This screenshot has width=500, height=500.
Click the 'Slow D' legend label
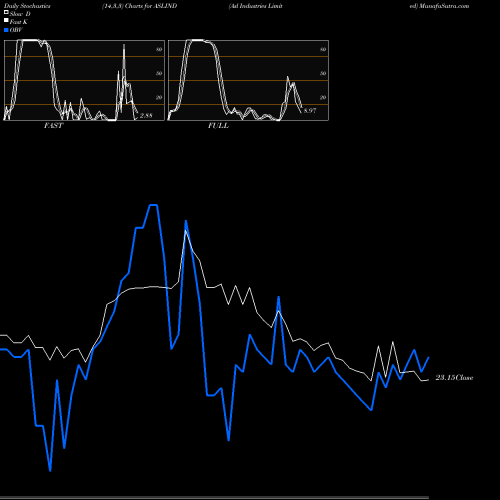pyautogui.click(x=20, y=14)
